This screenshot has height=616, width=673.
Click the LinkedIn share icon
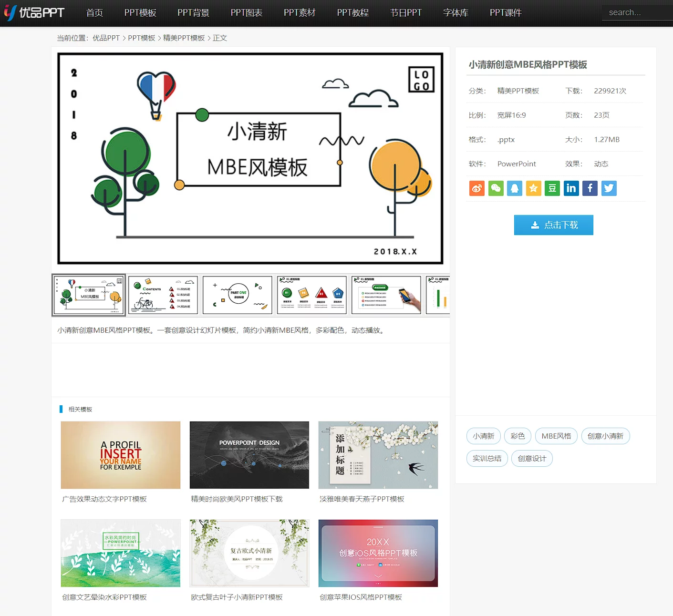tap(571, 188)
